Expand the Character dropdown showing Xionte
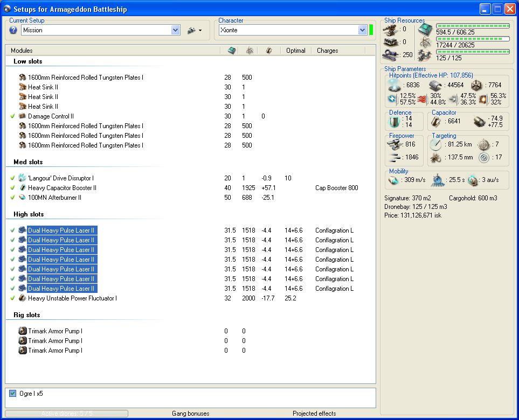The width and height of the screenshot is (519, 420). tap(362, 31)
